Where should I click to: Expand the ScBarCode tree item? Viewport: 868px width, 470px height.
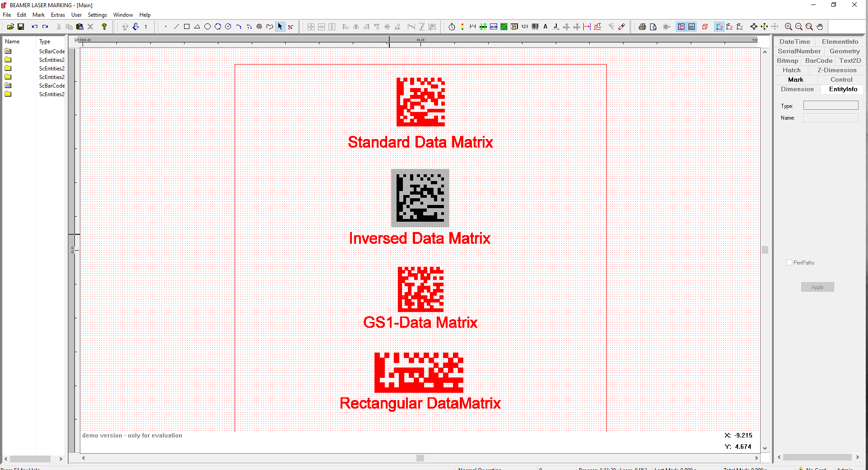8,51
